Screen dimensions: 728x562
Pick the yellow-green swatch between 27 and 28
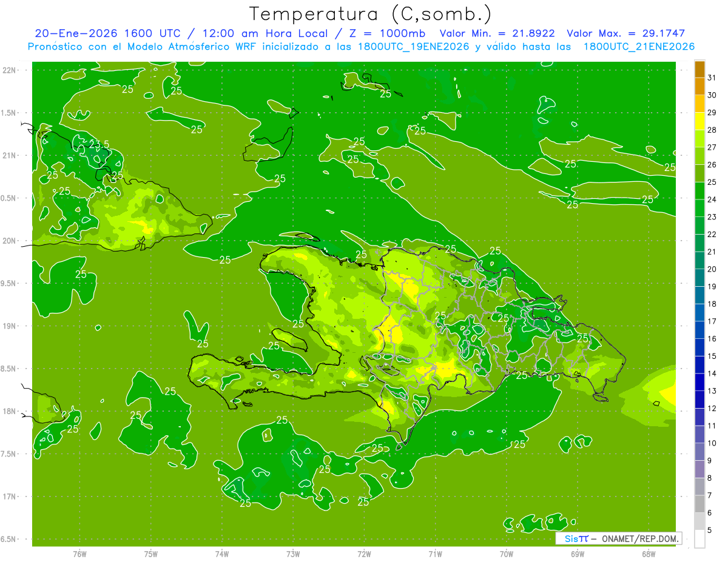[x=699, y=139]
